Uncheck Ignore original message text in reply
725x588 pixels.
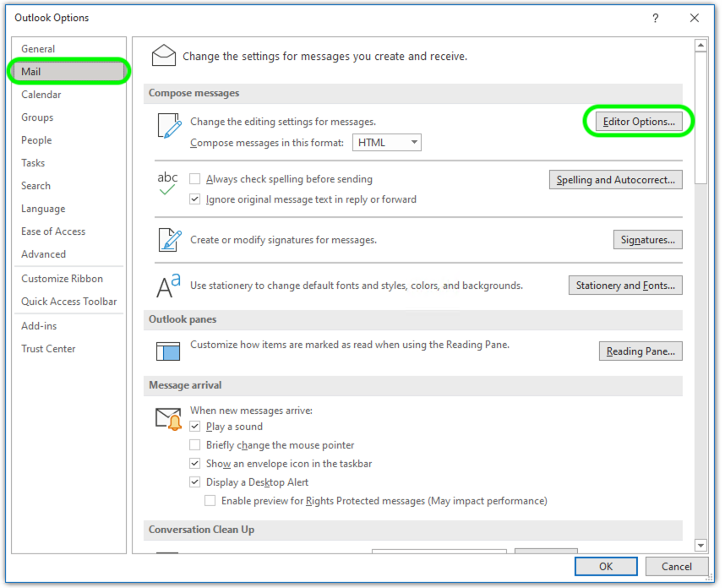tap(195, 199)
